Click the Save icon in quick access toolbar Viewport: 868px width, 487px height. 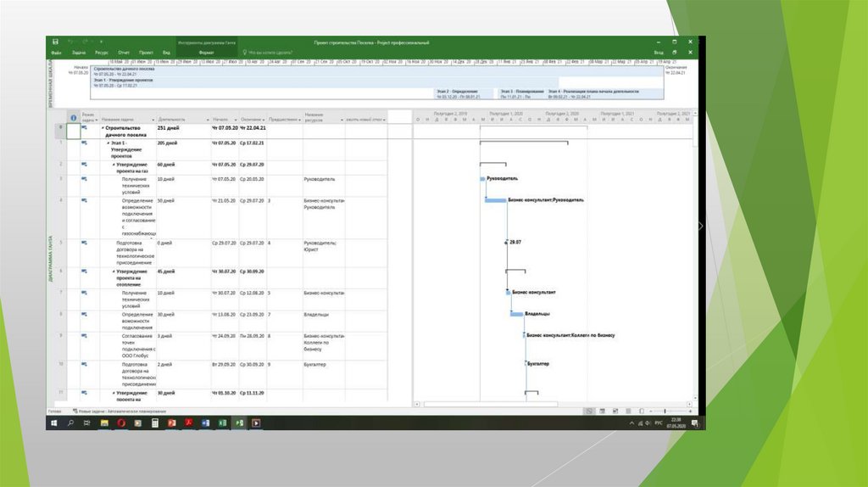click(x=56, y=42)
